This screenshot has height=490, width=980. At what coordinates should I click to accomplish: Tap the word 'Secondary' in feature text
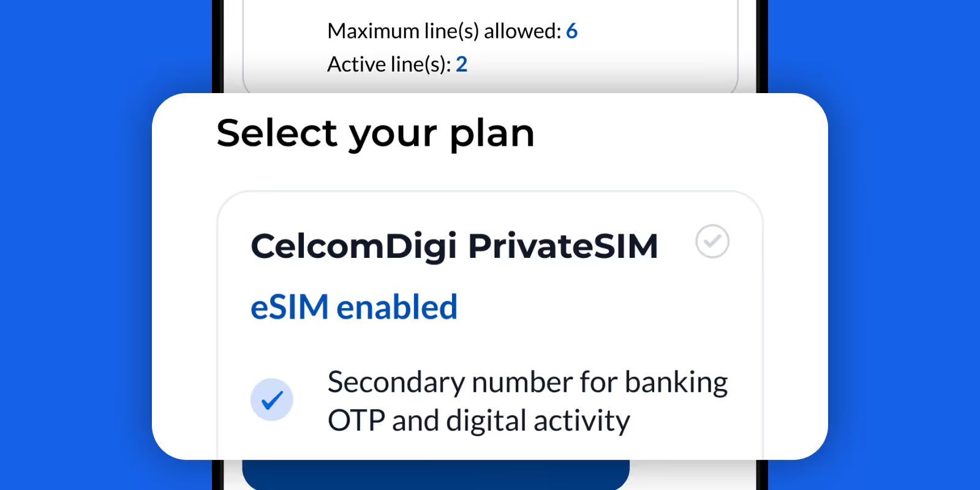point(396,383)
